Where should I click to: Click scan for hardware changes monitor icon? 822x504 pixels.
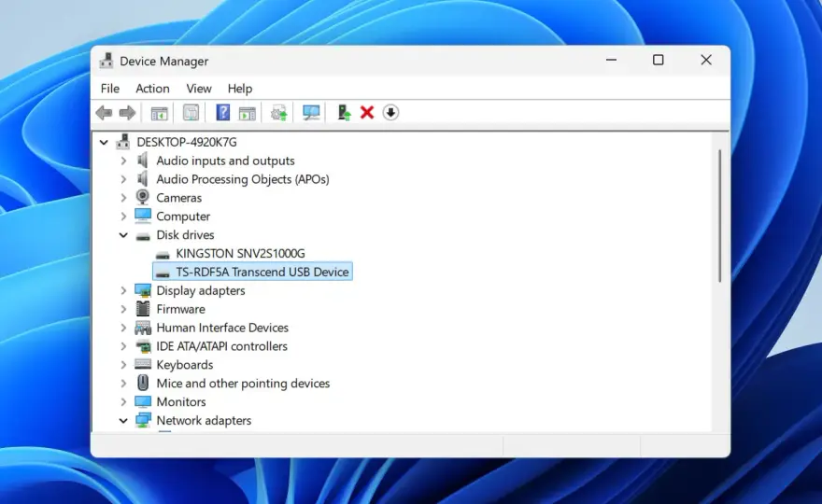tap(311, 113)
